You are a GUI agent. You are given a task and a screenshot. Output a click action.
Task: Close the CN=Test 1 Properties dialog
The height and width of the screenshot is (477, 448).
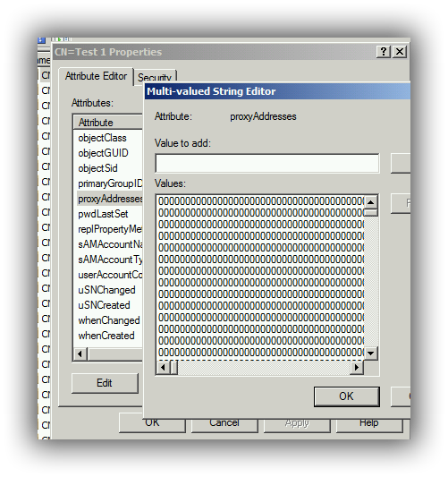tap(400, 52)
